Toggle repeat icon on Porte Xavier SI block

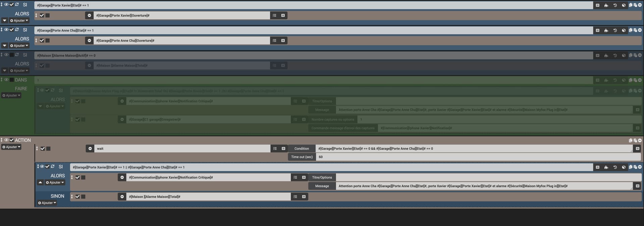(x=17, y=5)
